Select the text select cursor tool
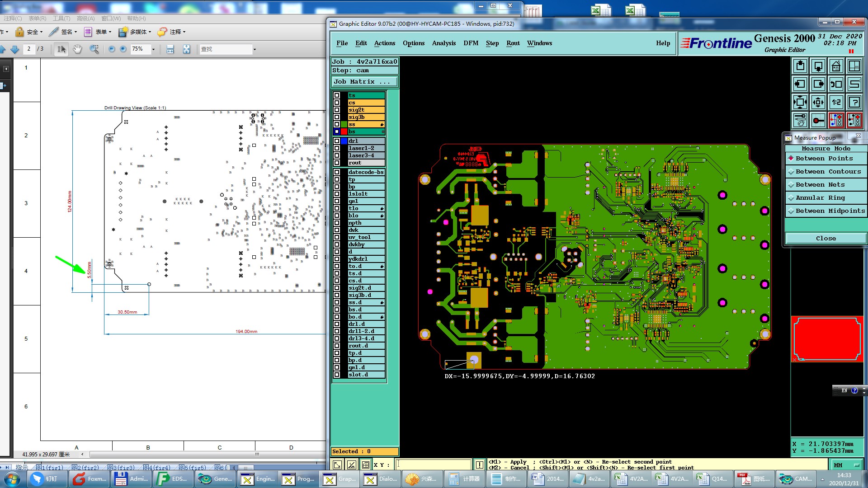 [x=61, y=49]
